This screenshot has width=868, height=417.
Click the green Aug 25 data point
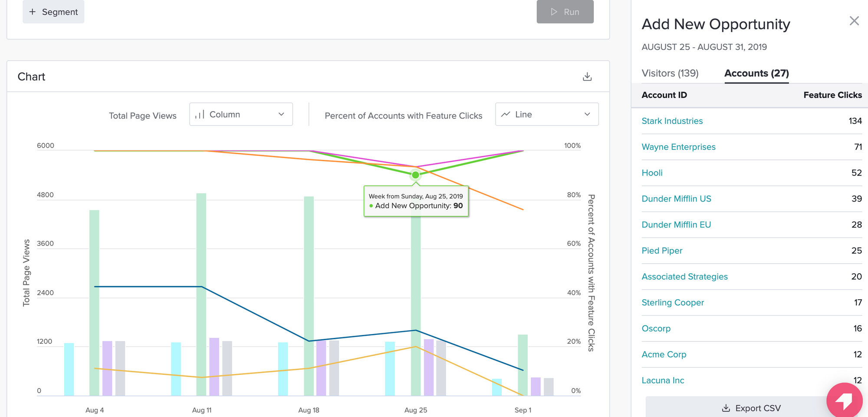(x=415, y=175)
